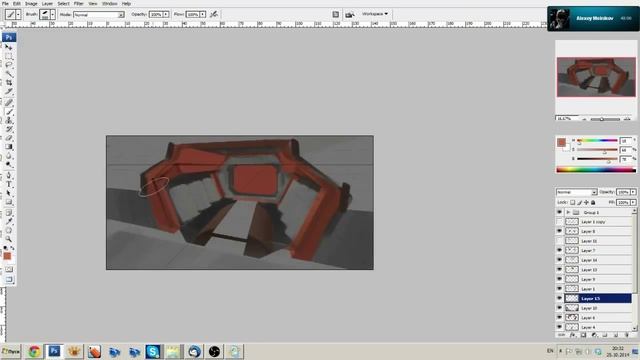Click lock transparent pixels icon in Layers

572,202
